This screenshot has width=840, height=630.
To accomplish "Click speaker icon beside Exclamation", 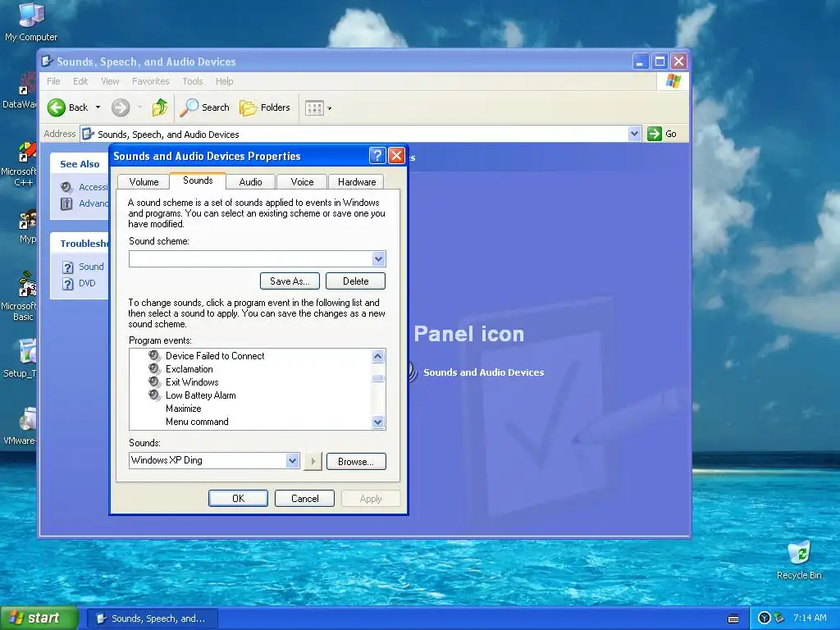I will click(154, 368).
